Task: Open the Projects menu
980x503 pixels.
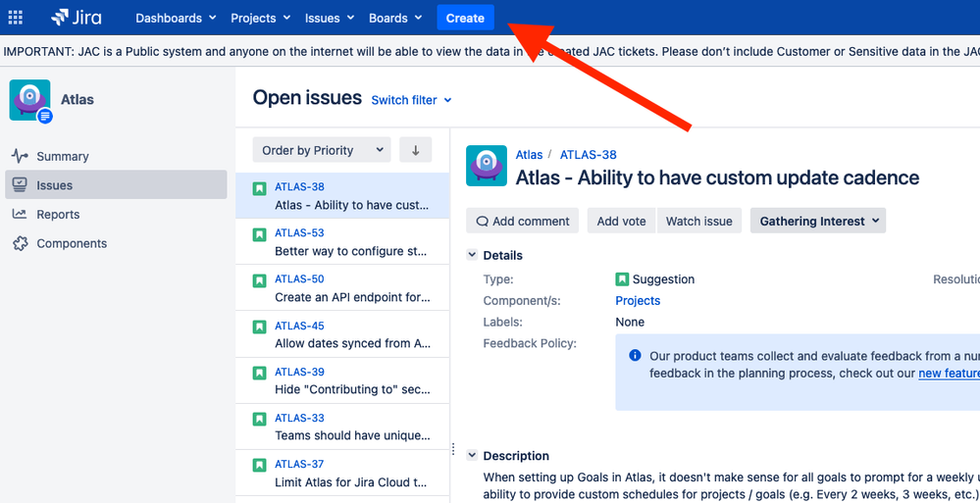Action: click(261, 18)
